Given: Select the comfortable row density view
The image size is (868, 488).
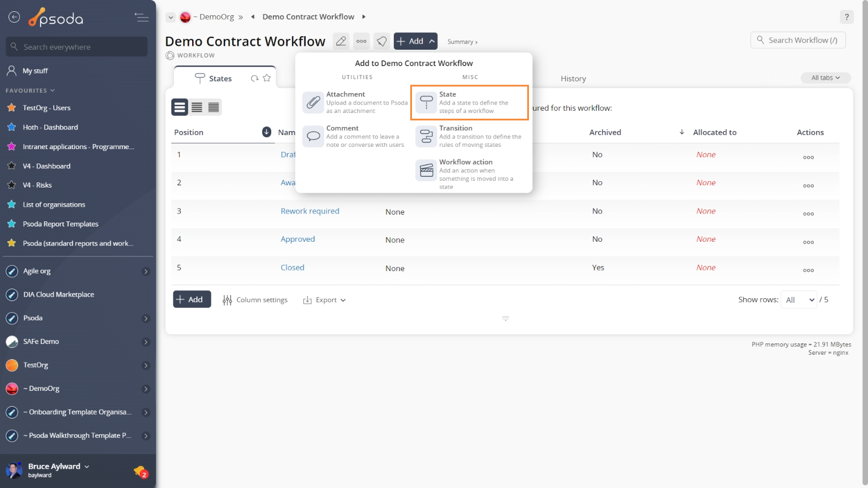Looking at the screenshot, I should point(180,107).
